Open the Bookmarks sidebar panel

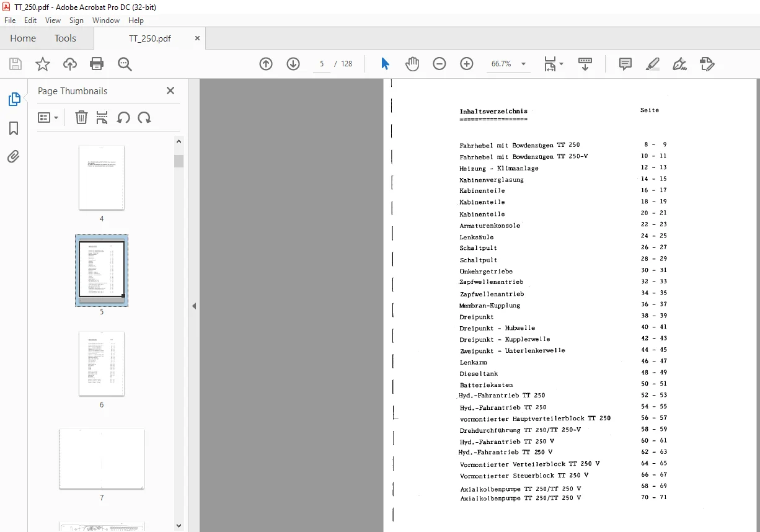pyautogui.click(x=14, y=128)
